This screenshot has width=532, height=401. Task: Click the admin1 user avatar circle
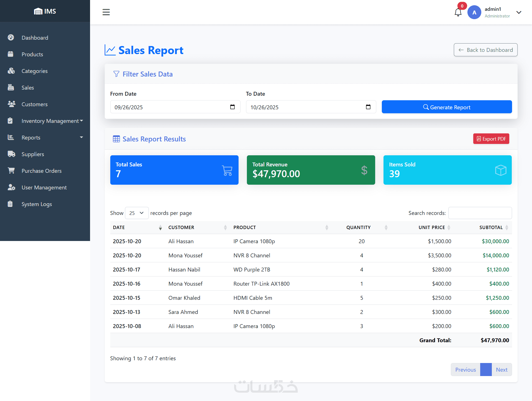pyautogui.click(x=474, y=12)
